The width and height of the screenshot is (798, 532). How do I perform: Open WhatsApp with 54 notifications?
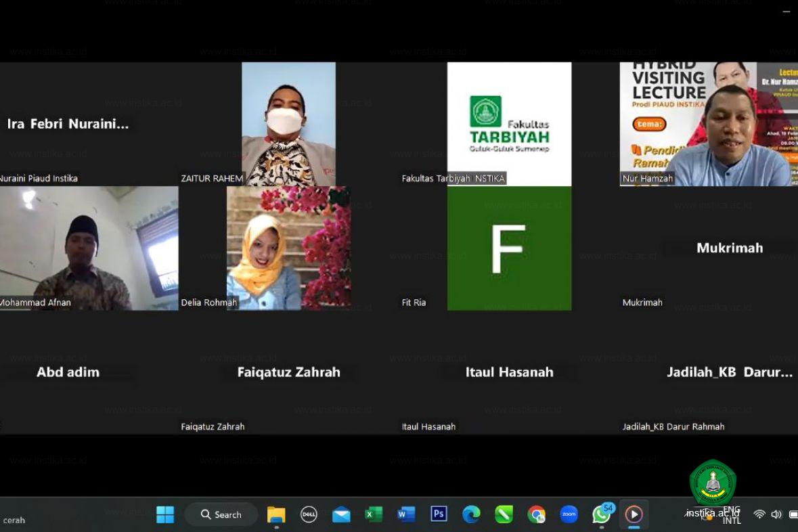601,514
